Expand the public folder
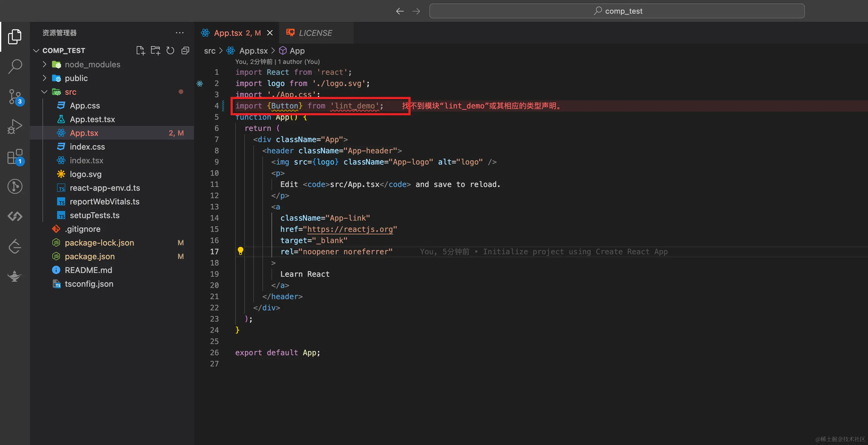 45,78
